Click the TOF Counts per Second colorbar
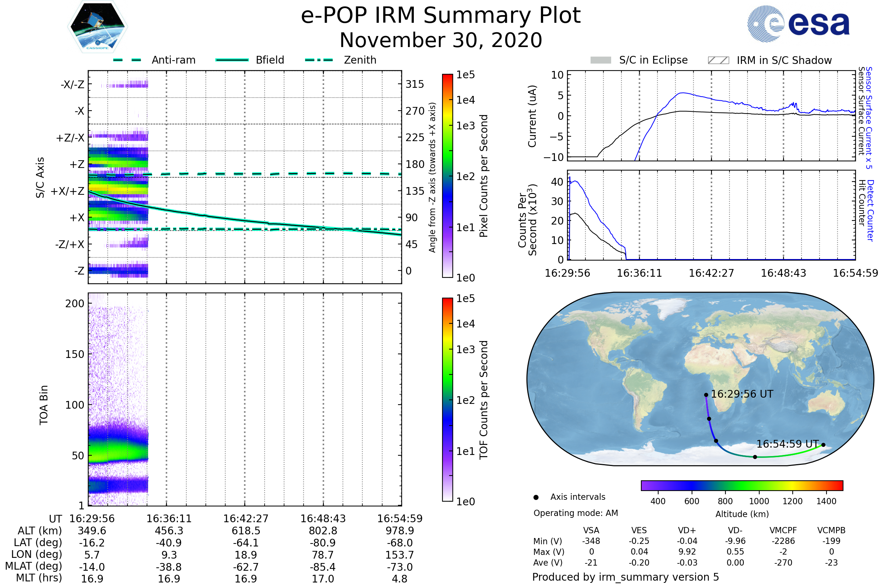 coord(447,399)
